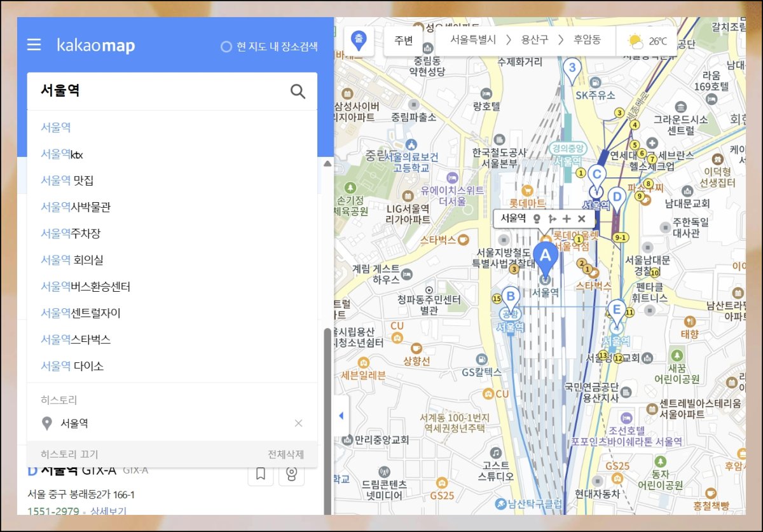Click the GS칼텍스 map label
The width and height of the screenshot is (763, 532).
[481, 372]
